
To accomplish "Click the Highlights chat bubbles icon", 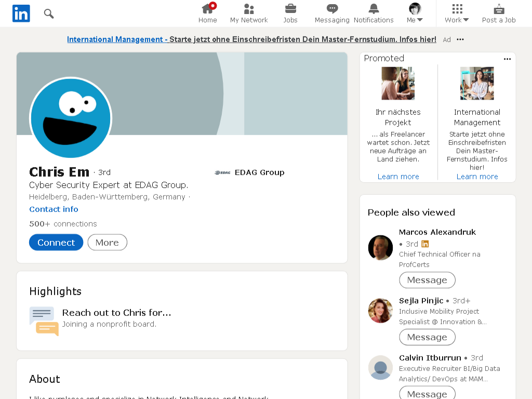I will coord(44,321).
